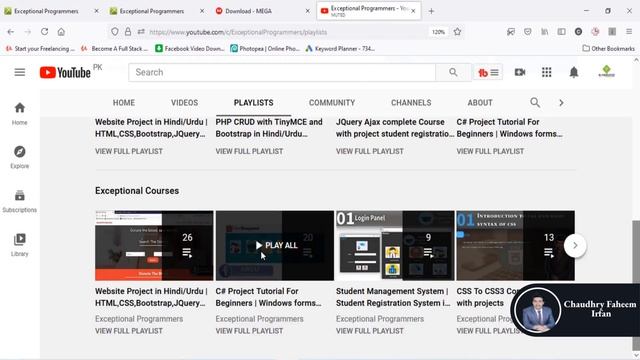
Task: Open the ABOUT channel tab
Action: (480, 103)
